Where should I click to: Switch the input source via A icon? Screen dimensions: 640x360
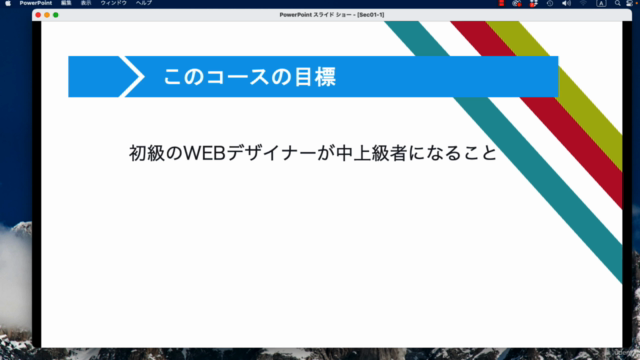[x=601, y=3]
